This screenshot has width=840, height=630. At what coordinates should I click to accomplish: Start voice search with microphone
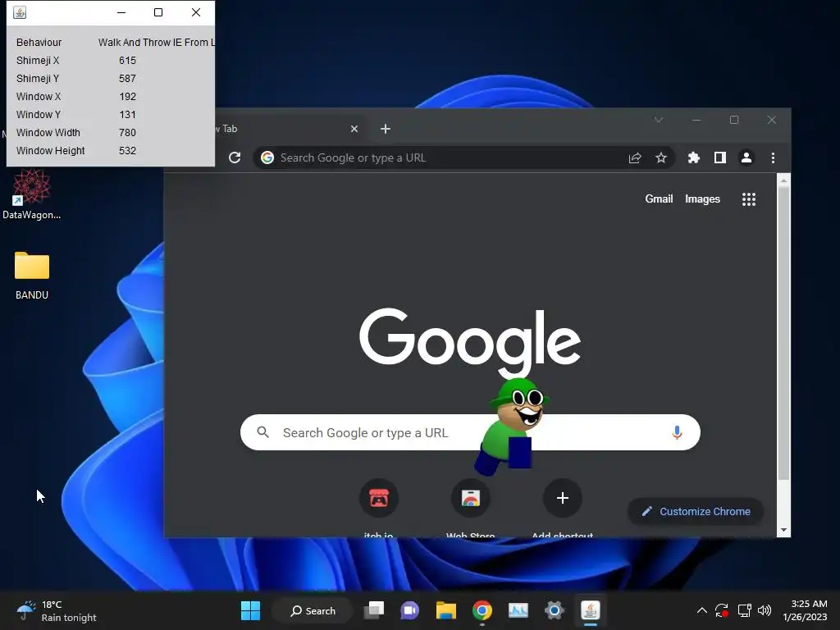coord(677,432)
